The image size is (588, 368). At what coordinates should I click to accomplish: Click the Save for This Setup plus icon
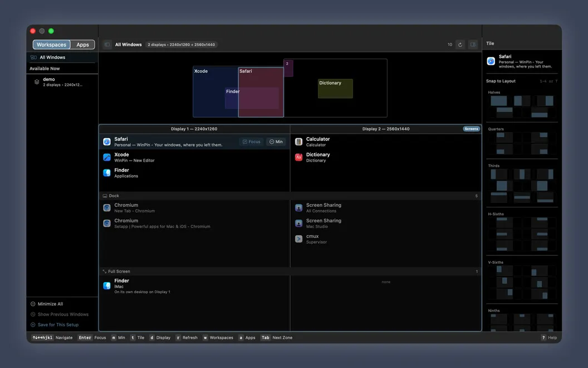click(x=33, y=325)
